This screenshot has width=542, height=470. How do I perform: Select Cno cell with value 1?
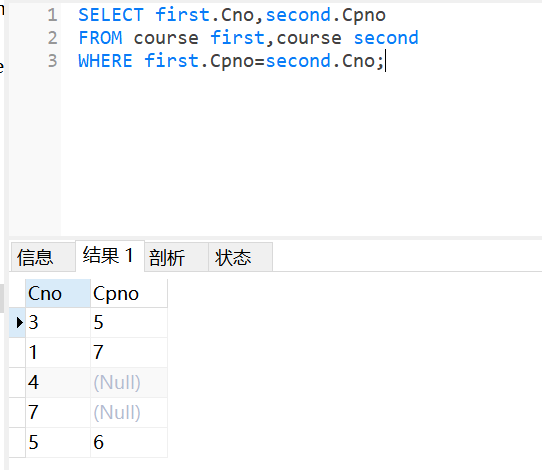click(58, 352)
